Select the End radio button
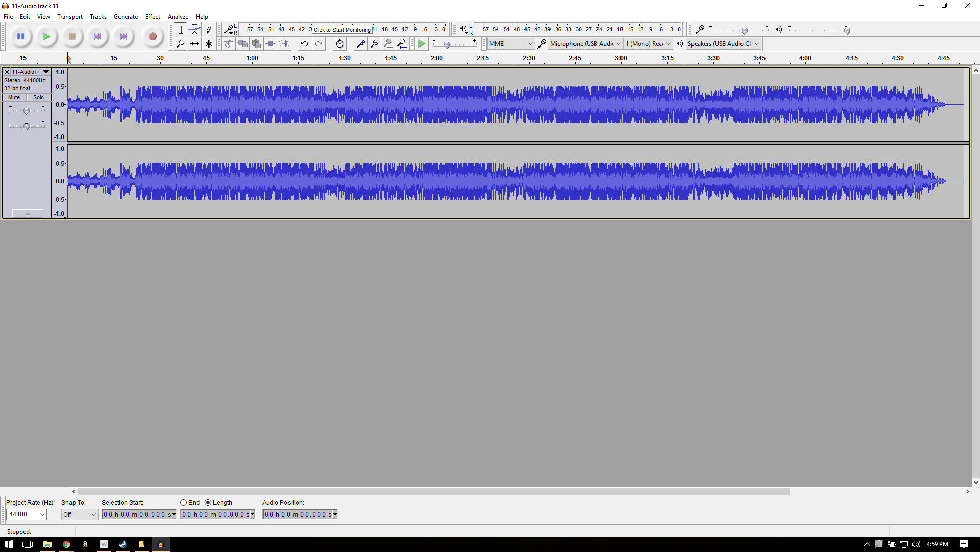 coord(183,502)
